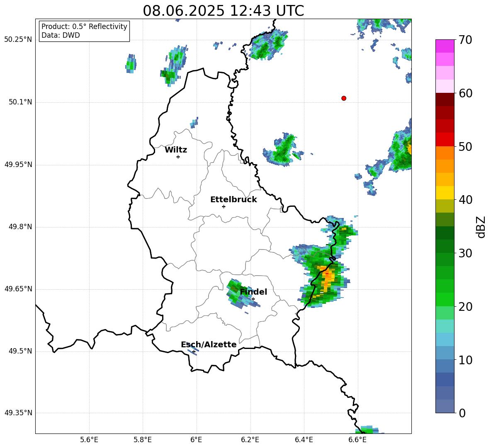491x448 pixels.
Task: Click the 'Data: DWD' text
Action: point(61,35)
